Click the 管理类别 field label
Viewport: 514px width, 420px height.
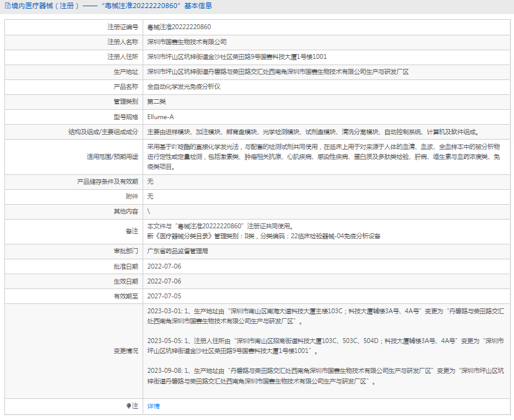126,102
